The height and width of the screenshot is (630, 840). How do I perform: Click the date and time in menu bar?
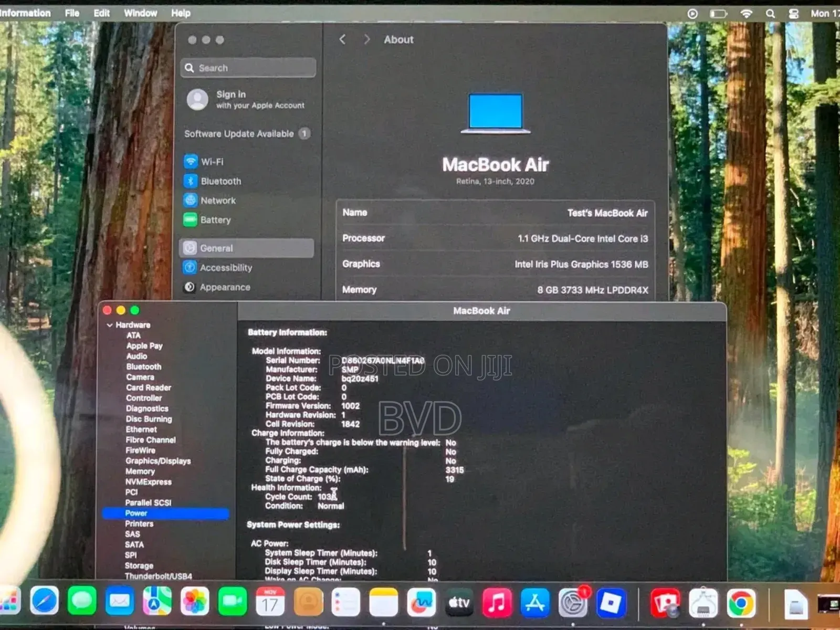824,14
